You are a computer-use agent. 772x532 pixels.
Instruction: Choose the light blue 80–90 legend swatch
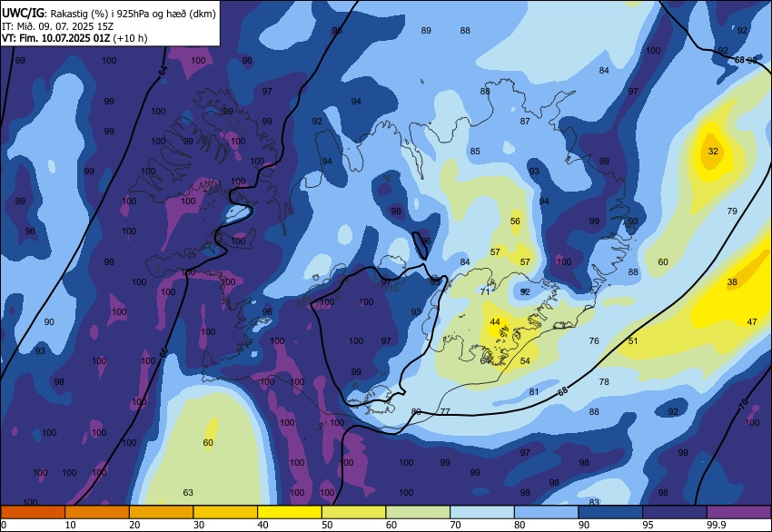(546, 512)
